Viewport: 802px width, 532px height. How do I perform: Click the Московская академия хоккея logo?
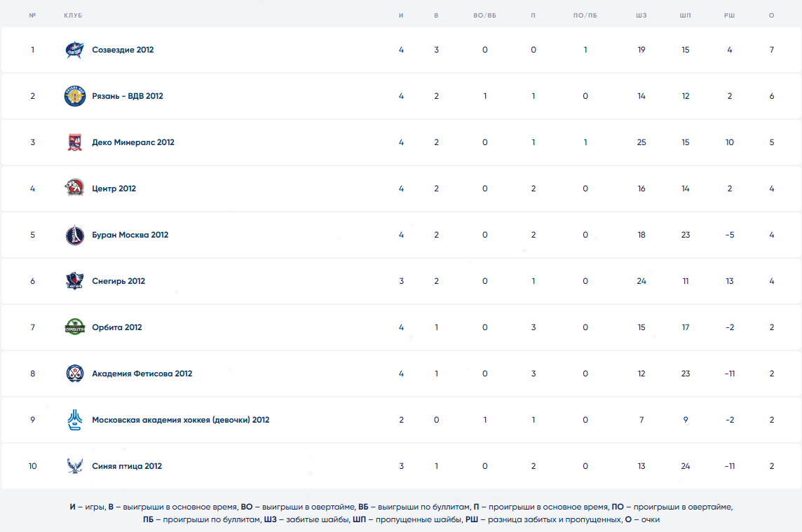pyautogui.click(x=74, y=420)
